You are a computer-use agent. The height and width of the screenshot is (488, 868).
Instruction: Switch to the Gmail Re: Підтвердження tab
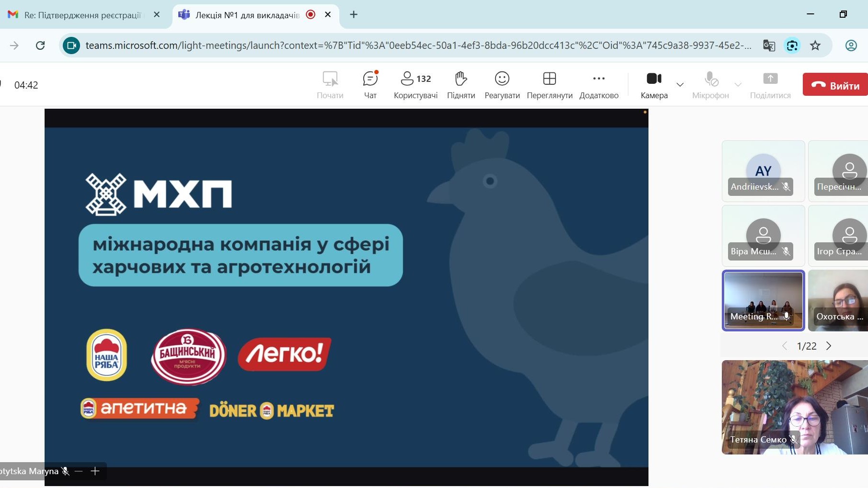click(x=81, y=15)
